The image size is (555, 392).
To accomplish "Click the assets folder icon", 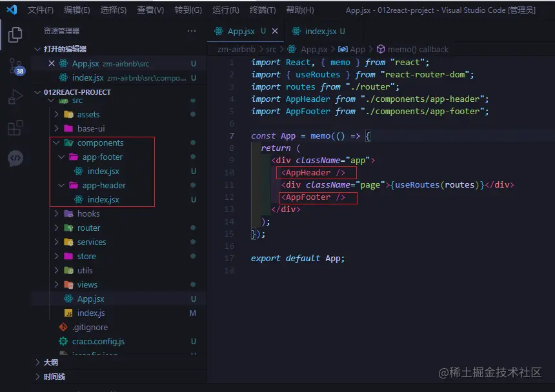I will coord(68,114).
